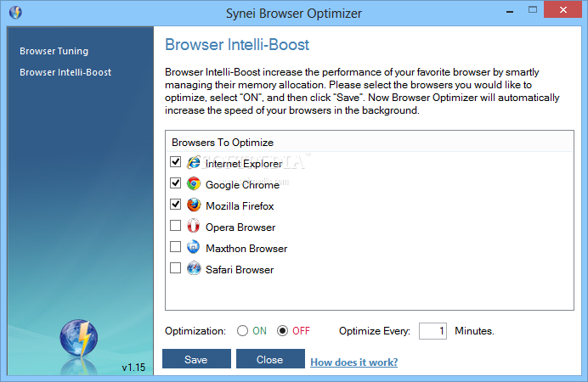Close the window with the red X

[x=563, y=9]
